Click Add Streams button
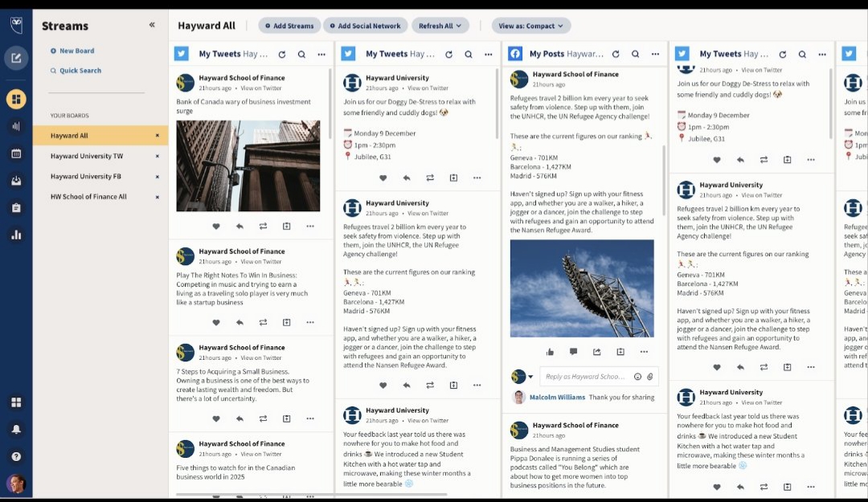 (x=289, y=26)
